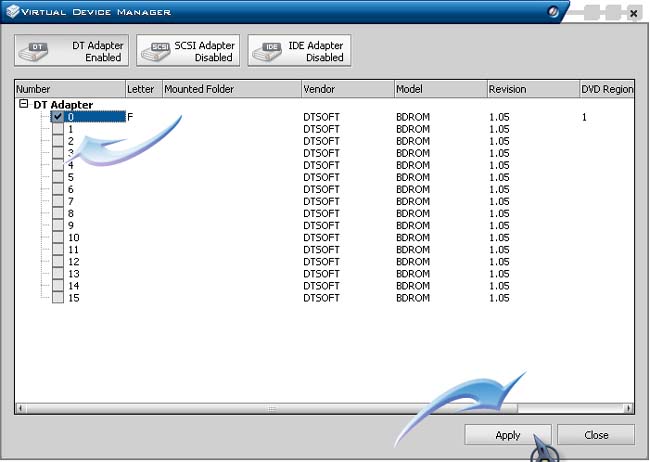The image size is (650, 462).
Task: Click the Mounted Folder column header
Action: coord(231,89)
